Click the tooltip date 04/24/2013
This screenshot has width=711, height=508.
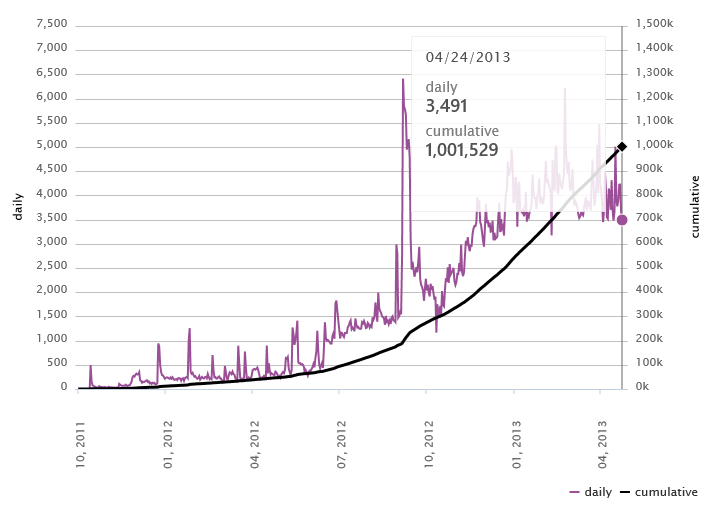point(468,57)
